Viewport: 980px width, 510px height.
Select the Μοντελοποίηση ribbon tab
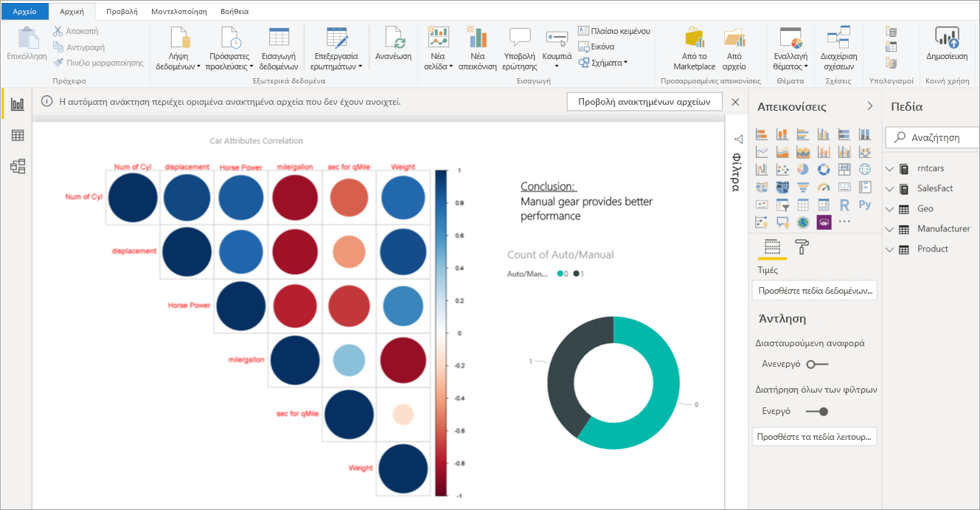(x=179, y=12)
